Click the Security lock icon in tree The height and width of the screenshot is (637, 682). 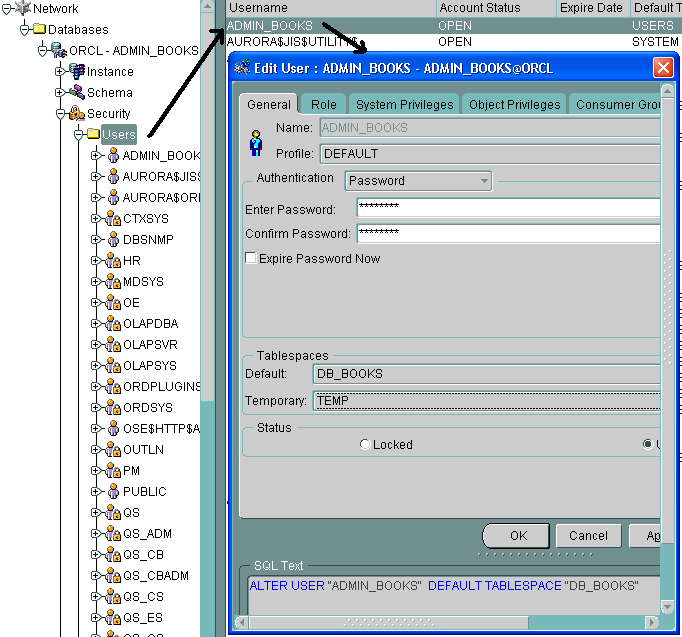tap(77, 113)
